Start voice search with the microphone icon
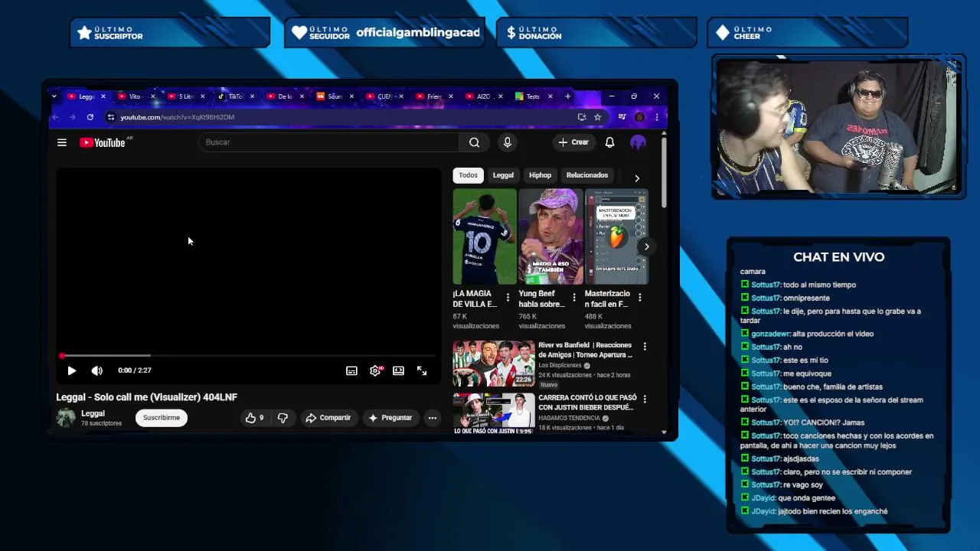This screenshot has width=980, height=551. pyautogui.click(x=507, y=142)
